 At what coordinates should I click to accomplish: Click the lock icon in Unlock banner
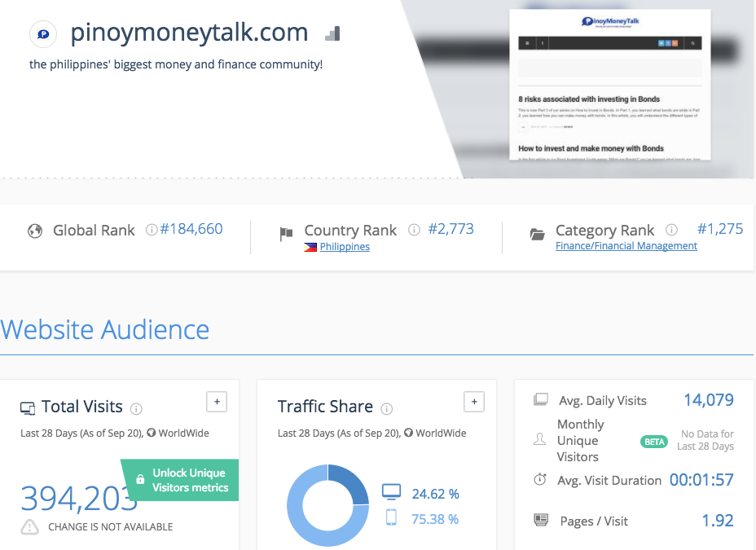140,479
